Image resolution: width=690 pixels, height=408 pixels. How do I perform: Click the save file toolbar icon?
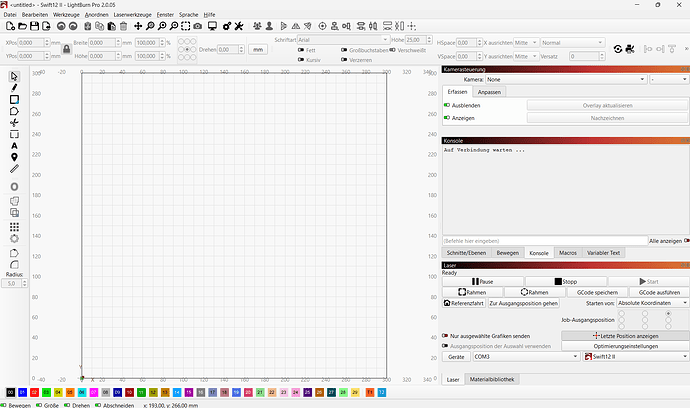click(34, 25)
